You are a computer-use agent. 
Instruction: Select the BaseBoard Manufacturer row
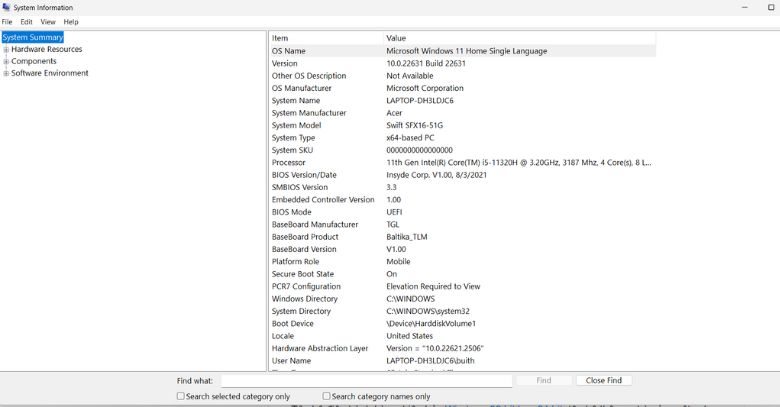463,224
